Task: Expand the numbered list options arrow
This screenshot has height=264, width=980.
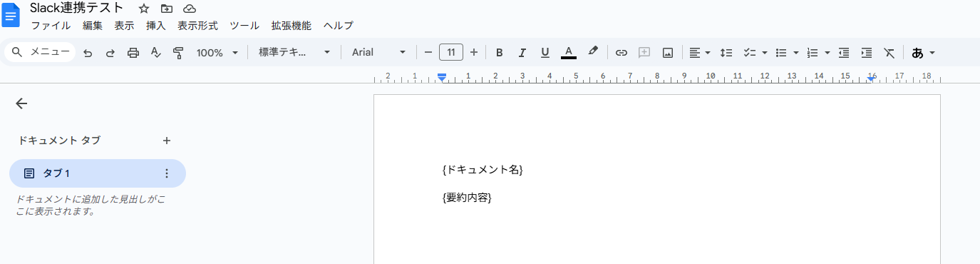Action: [827, 52]
